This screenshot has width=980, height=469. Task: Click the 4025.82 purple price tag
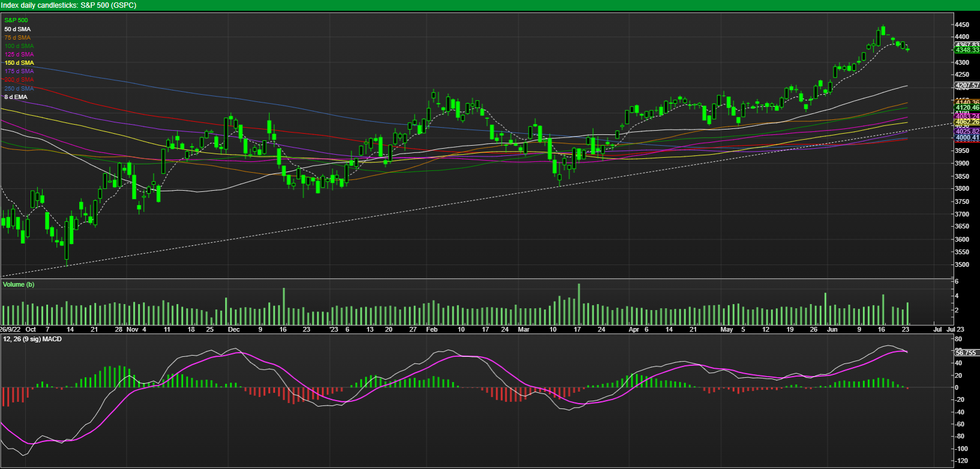(967, 131)
